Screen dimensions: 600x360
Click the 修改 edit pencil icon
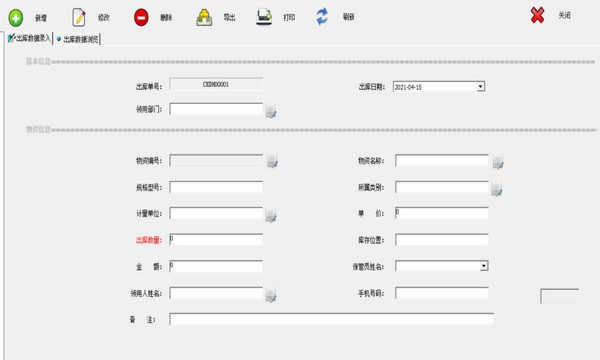[78, 18]
